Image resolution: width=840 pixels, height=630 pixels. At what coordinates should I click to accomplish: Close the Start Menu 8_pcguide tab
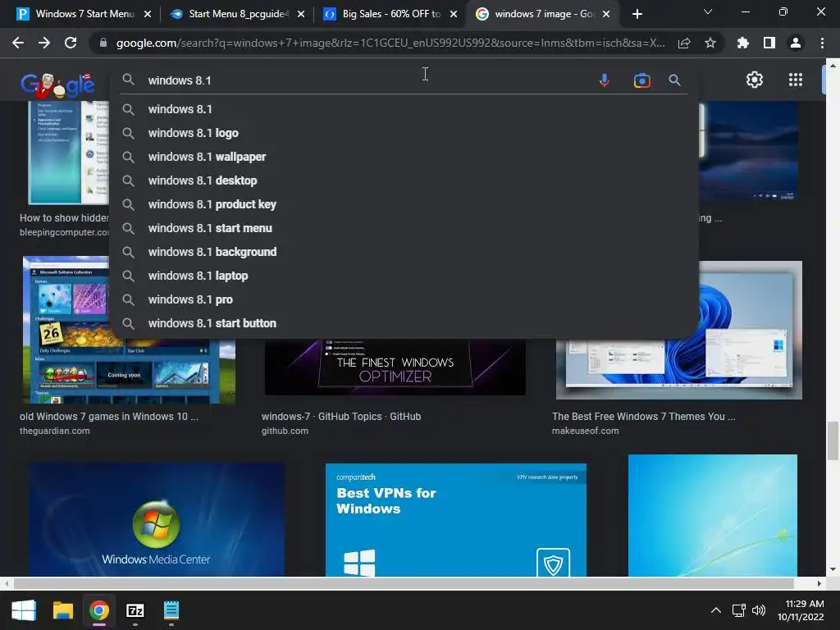(x=301, y=14)
